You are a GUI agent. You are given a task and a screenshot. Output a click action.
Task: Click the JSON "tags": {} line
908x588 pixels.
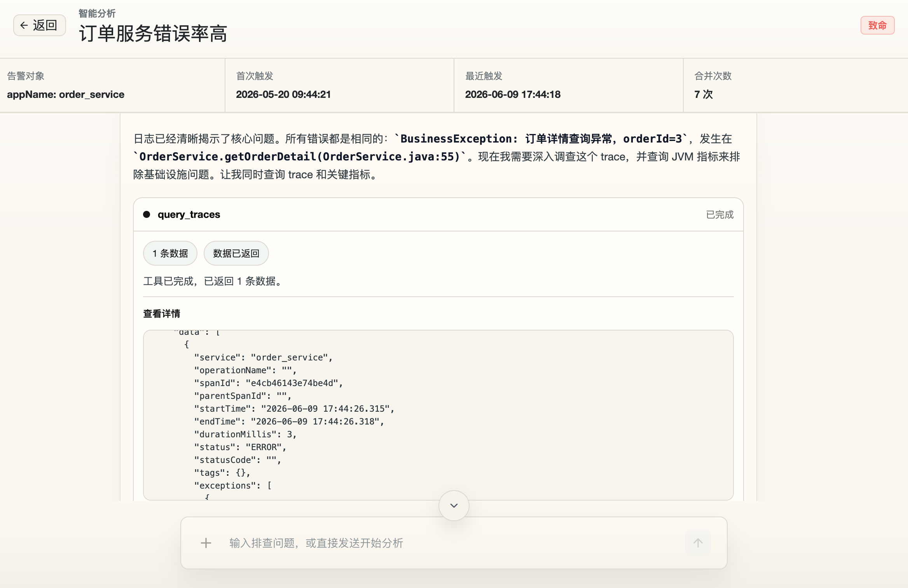pyautogui.click(x=222, y=473)
